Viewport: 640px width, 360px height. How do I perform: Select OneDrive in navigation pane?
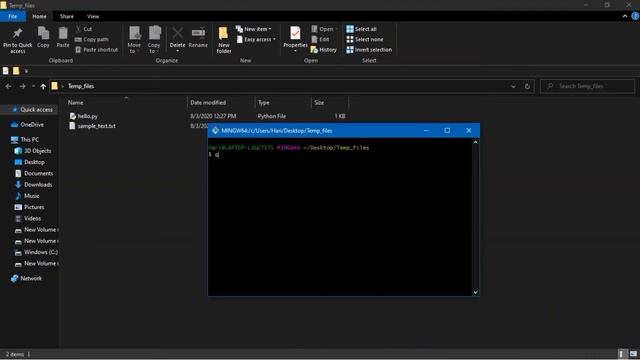click(x=27, y=124)
